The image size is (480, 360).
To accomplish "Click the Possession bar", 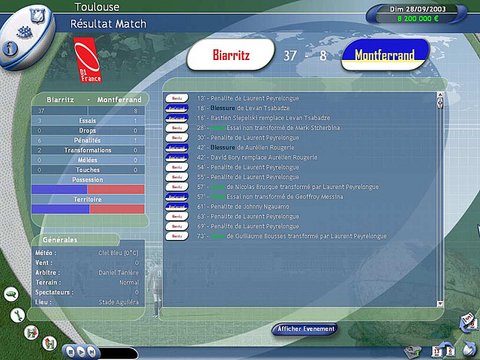I will tap(88, 189).
